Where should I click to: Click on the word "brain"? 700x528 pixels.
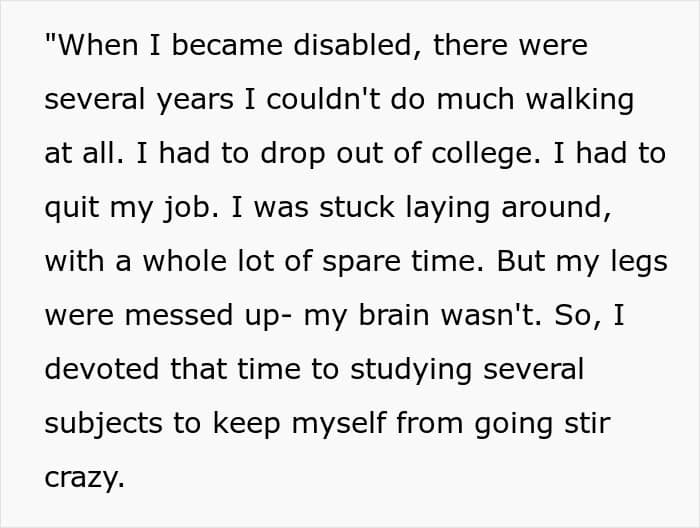[x=394, y=315]
